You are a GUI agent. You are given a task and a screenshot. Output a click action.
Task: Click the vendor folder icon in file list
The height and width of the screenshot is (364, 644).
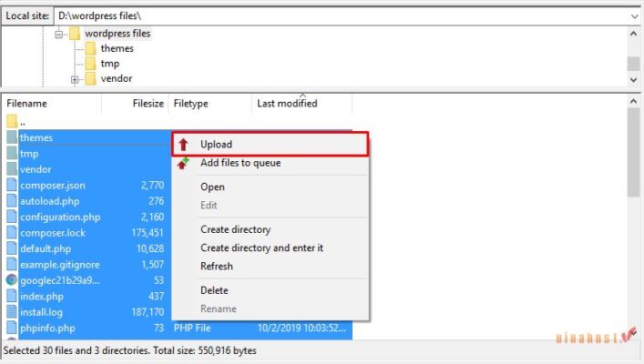pos(12,169)
